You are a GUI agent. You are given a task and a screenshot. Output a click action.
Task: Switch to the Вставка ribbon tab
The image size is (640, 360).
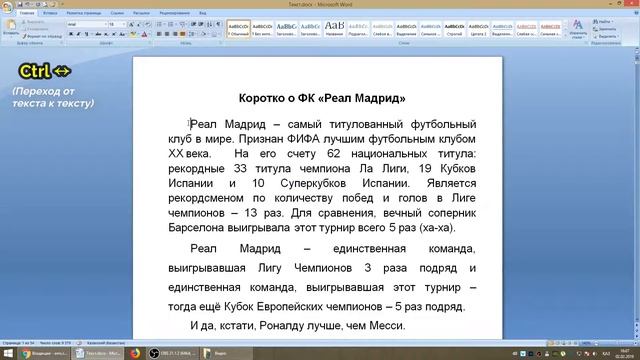tap(50, 13)
